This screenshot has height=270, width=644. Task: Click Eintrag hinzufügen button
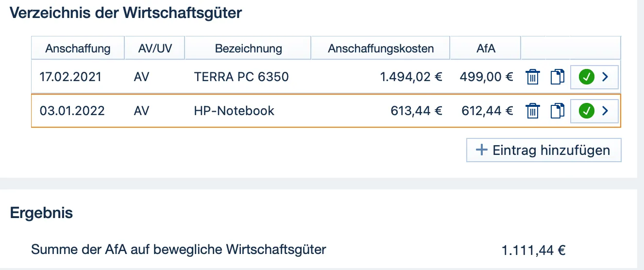[x=543, y=150]
